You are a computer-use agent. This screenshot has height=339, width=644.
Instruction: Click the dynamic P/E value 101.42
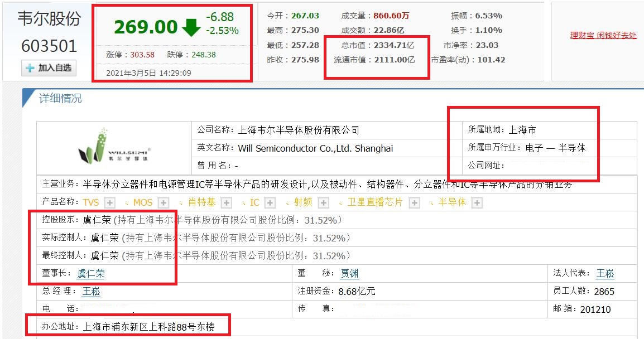click(492, 60)
